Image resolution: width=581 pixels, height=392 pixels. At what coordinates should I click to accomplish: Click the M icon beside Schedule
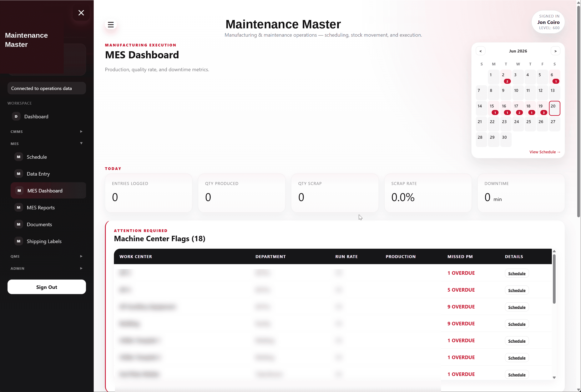click(19, 157)
